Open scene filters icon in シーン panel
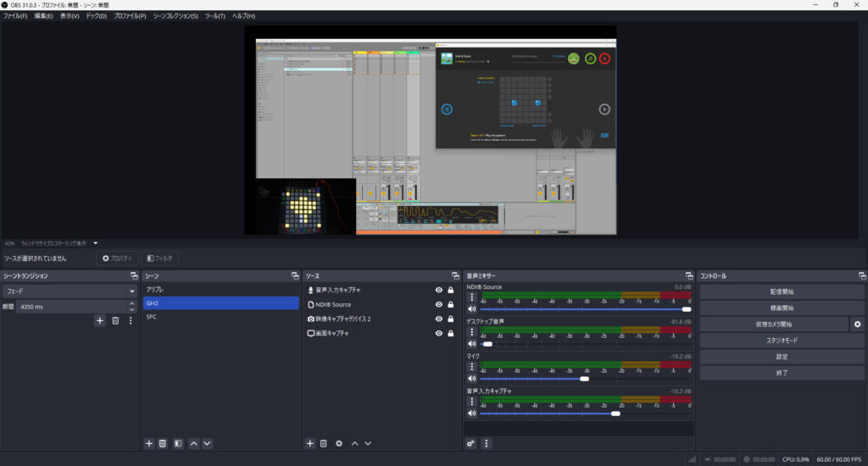The height and width of the screenshot is (466, 868). pos(178,443)
